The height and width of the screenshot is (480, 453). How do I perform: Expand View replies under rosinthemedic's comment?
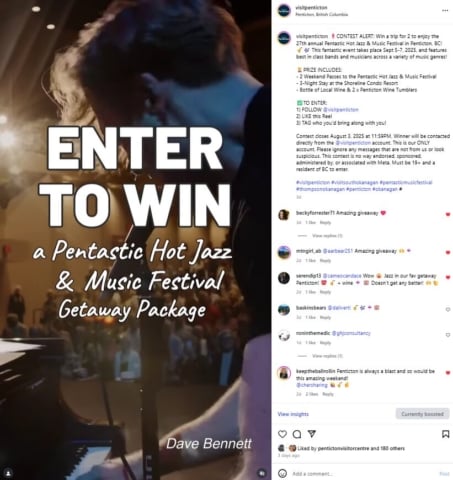[x=327, y=356]
